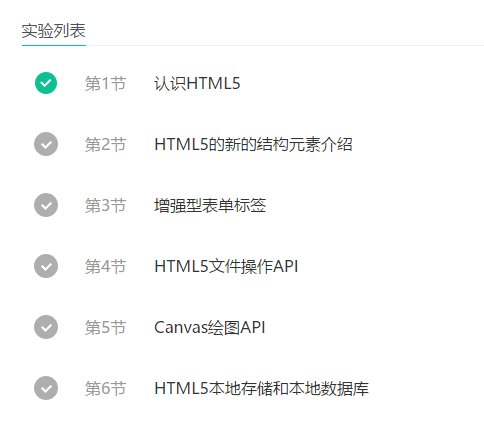Select the 第4节 section label
Screen dimensions: 484x433
(x=105, y=266)
